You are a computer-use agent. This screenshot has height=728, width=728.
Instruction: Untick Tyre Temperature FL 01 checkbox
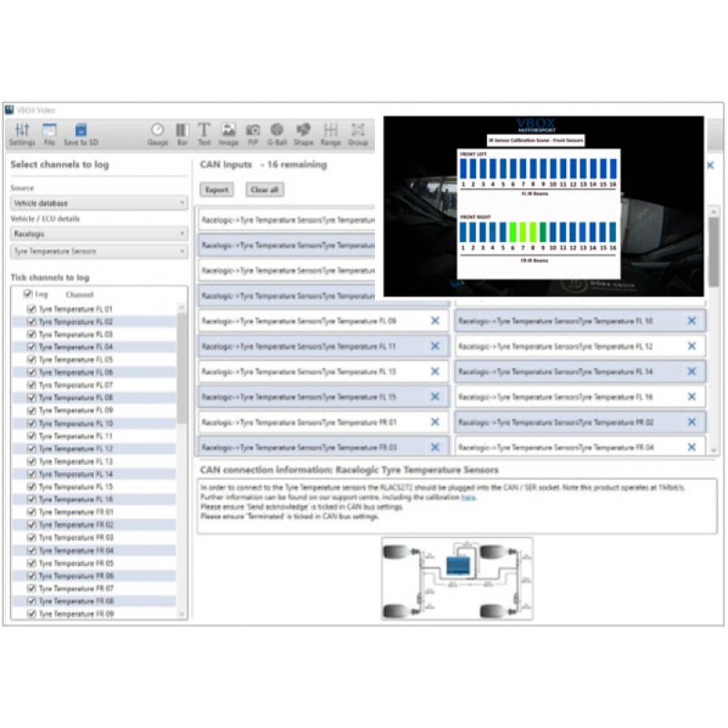(32, 308)
